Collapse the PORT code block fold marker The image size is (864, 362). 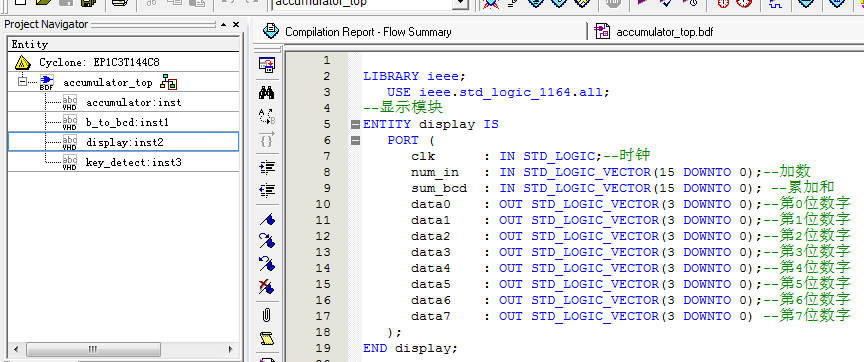pyautogui.click(x=355, y=141)
